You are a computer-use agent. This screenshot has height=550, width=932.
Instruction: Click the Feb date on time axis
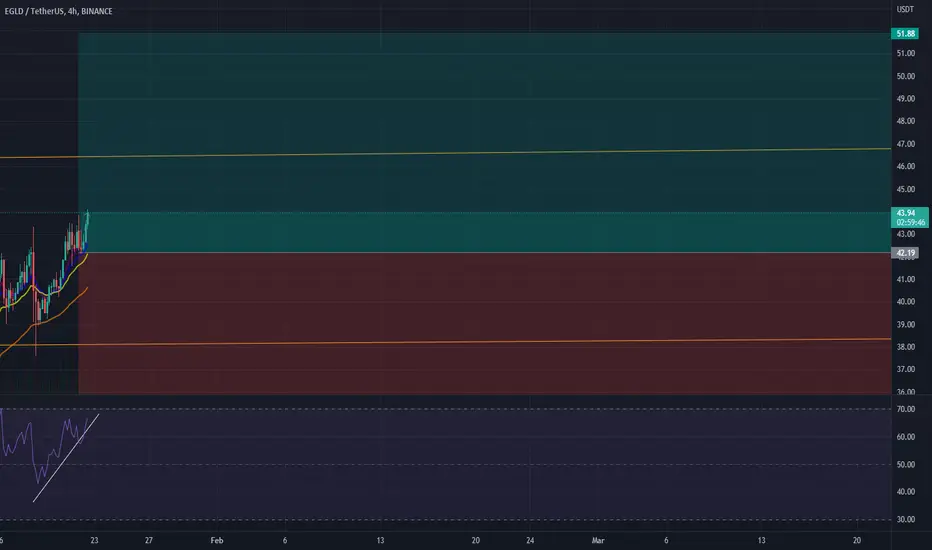[217, 540]
